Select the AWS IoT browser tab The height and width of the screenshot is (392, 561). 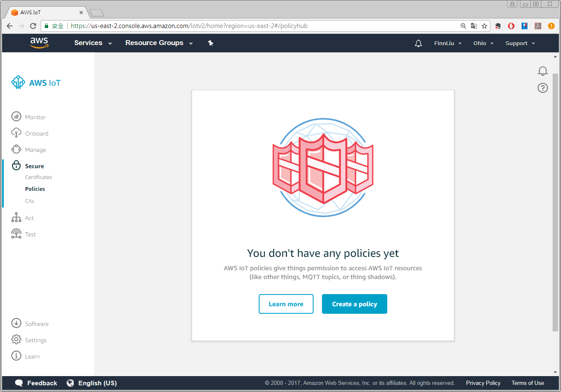pyautogui.click(x=46, y=13)
